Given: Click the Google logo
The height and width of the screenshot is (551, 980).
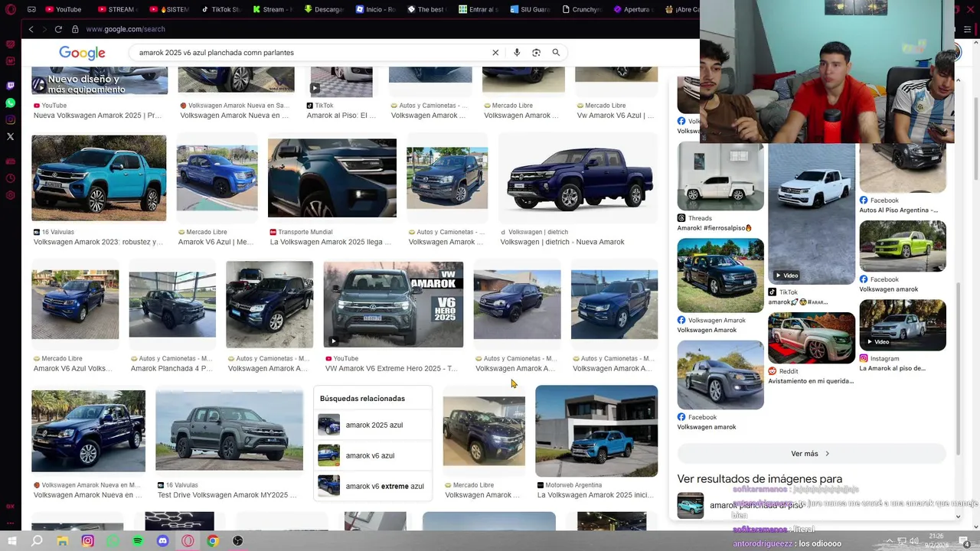Looking at the screenshot, I should coord(82,53).
